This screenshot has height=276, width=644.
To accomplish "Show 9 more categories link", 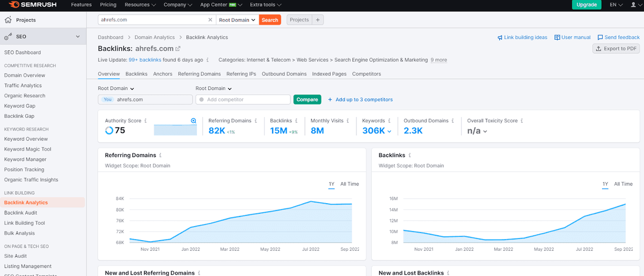I will (438, 60).
